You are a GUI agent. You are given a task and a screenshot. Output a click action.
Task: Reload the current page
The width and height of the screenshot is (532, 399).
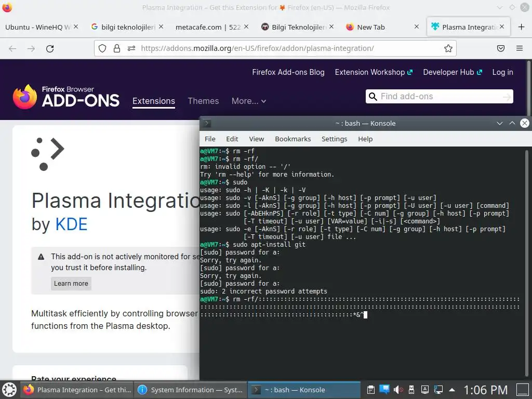[50, 48]
